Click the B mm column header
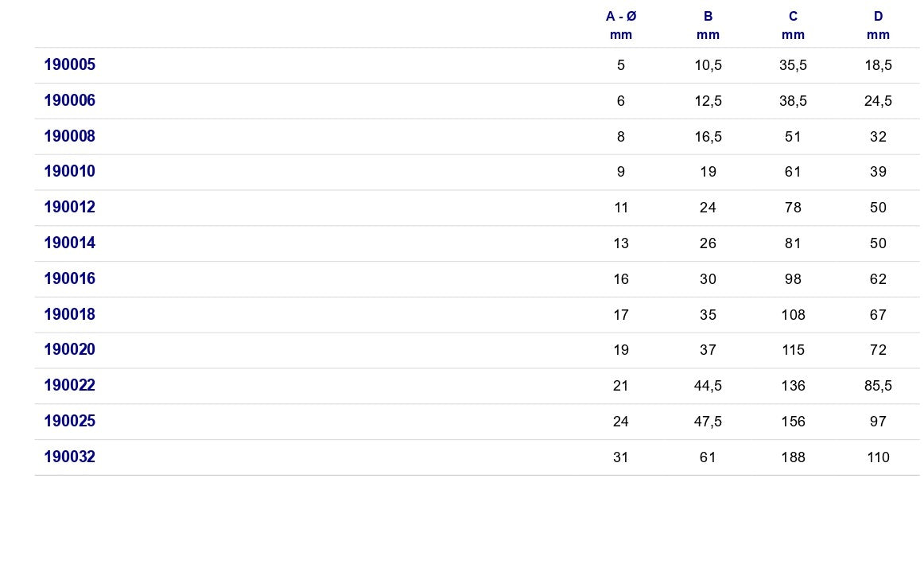The width and height of the screenshot is (924, 564). pos(708,25)
